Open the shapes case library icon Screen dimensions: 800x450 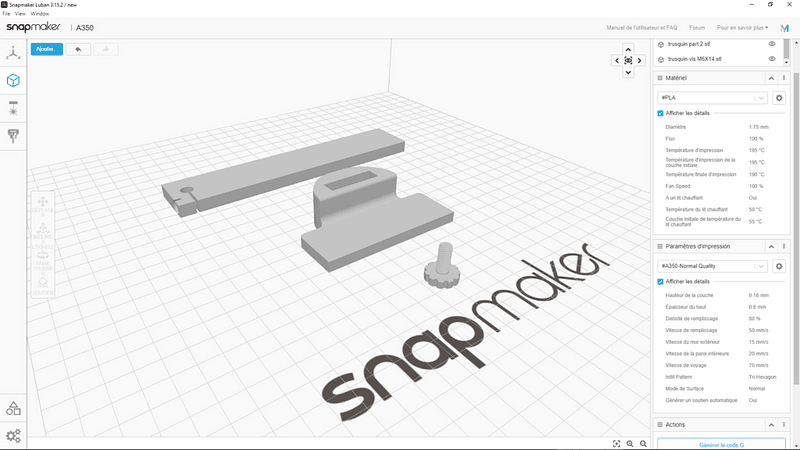click(13, 408)
